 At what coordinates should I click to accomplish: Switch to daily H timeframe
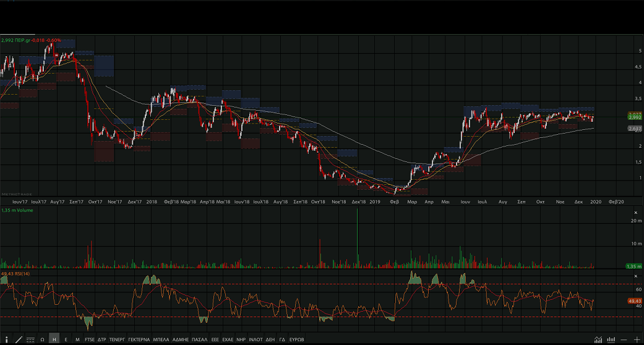(x=54, y=339)
